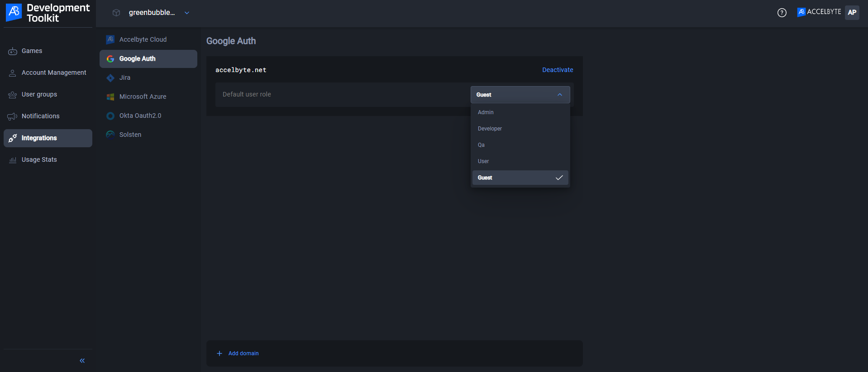This screenshot has height=372, width=868.
Task: Click the greenbubble namespace name
Action: coord(152,13)
